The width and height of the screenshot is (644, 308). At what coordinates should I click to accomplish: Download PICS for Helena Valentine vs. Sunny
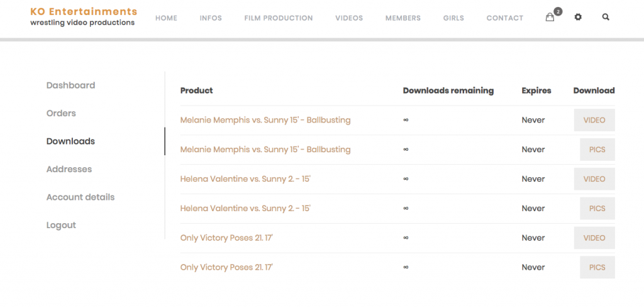597,209
